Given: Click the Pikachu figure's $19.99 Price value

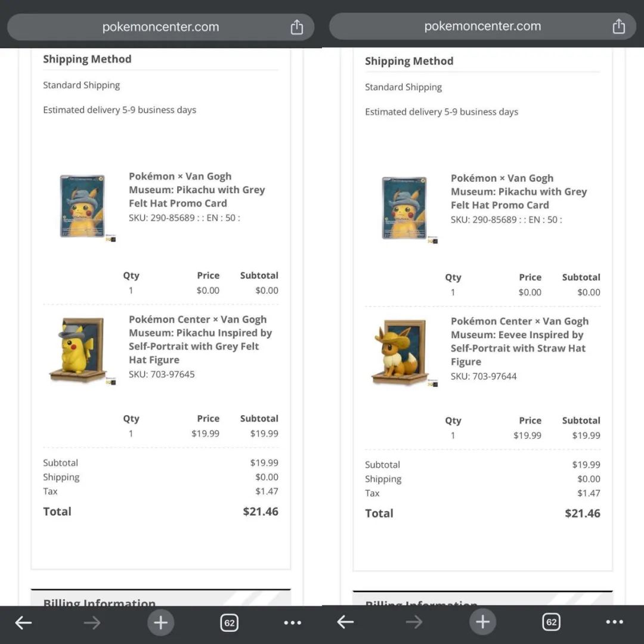Looking at the screenshot, I should [x=205, y=434].
